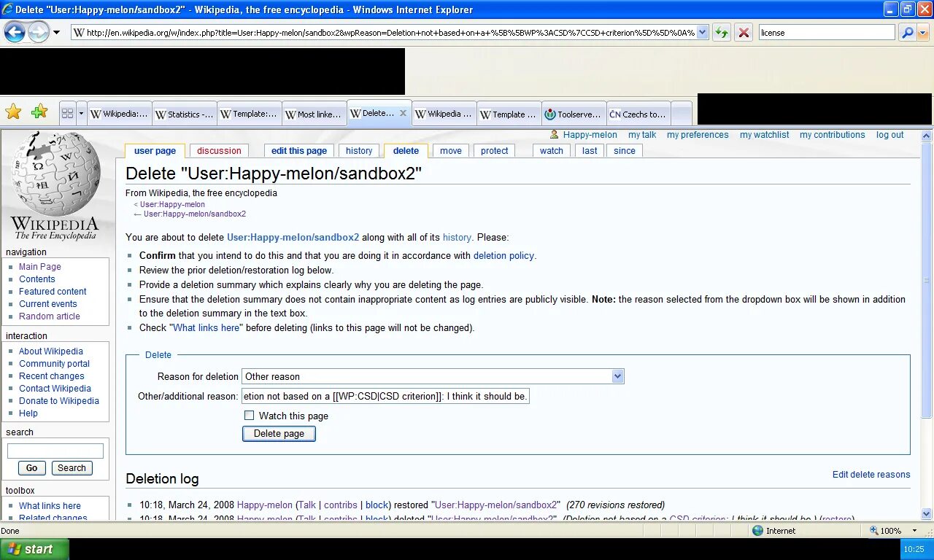The width and height of the screenshot is (934, 560).
Task: Switch to the 'Statistics -...' browser tab
Action: point(184,114)
